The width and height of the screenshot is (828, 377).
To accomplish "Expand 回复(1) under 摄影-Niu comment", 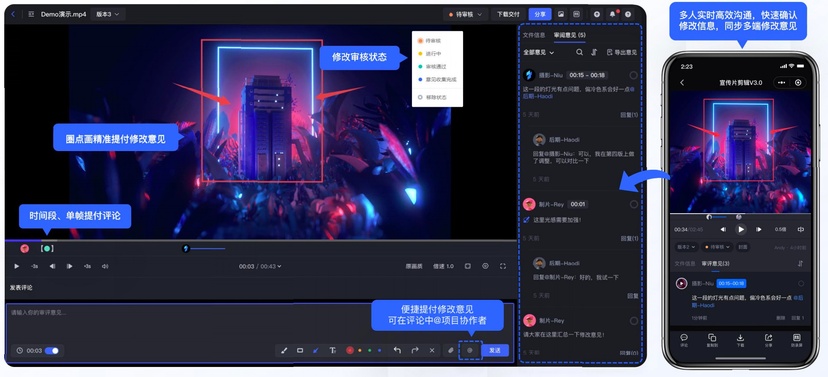I will (628, 115).
